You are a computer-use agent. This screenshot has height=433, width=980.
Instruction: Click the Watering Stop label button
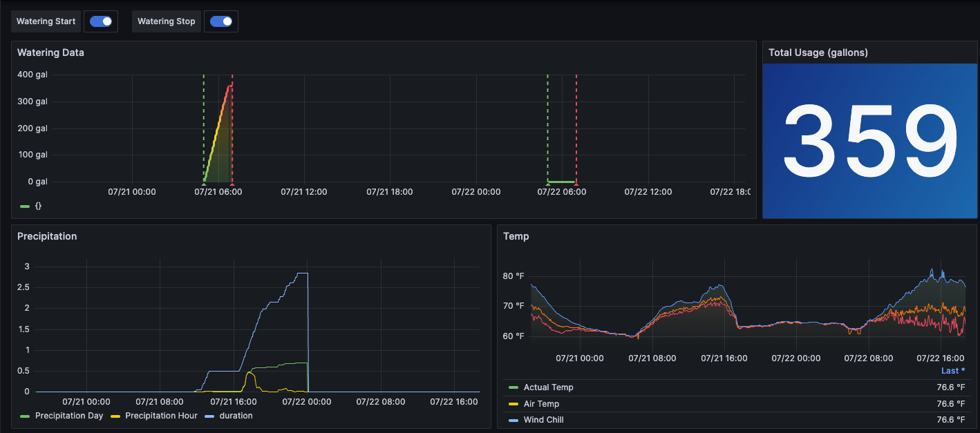[166, 21]
